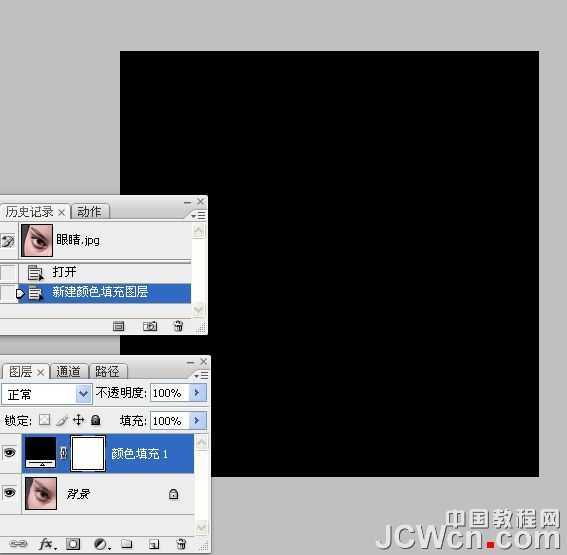Click the fill 100% value field
Screen dimensions: 567x555
click(x=169, y=421)
